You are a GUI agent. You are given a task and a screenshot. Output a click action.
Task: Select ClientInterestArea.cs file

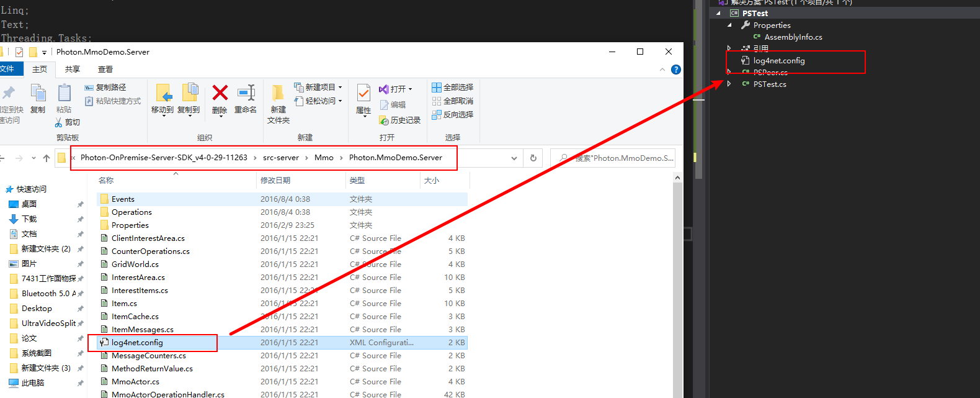tap(282, 238)
